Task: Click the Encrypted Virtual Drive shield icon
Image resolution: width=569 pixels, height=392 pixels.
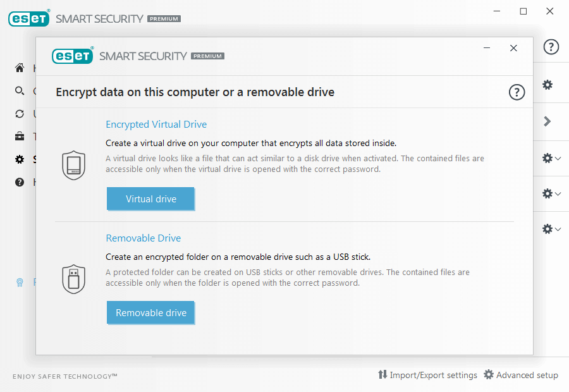Action: click(73, 164)
